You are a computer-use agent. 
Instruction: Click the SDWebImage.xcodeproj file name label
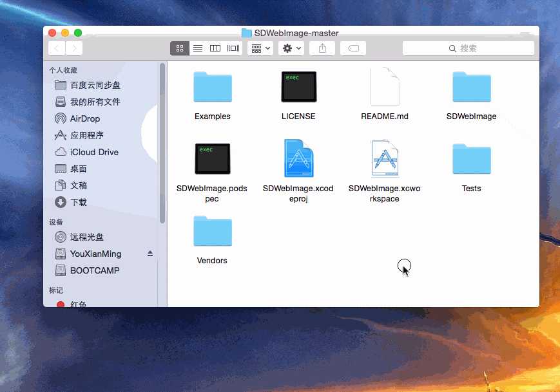[298, 194]
